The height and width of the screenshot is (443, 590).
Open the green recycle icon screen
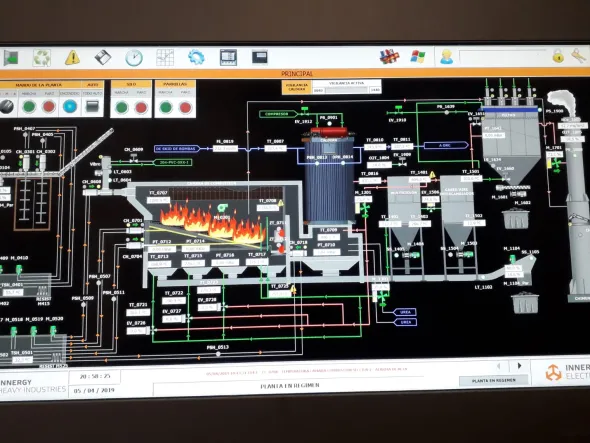(42, 58)
